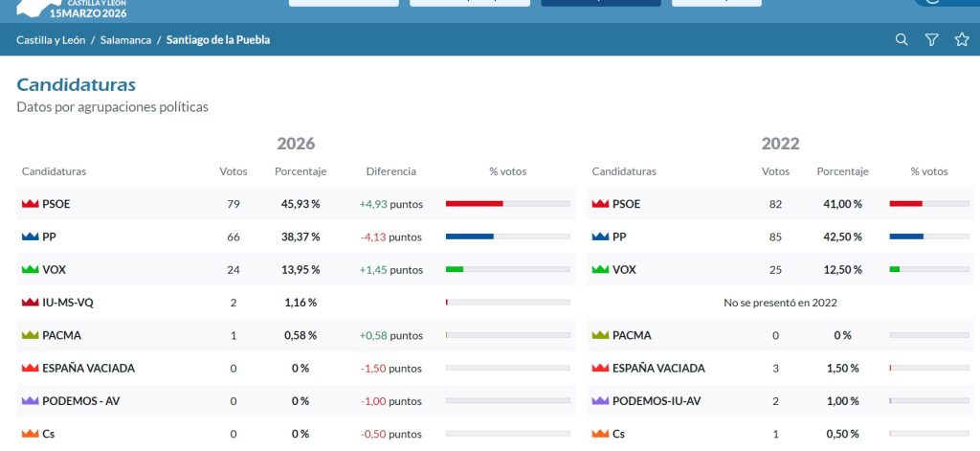The image size is (980, 451).
Task: Open the filter funnel icon
Action: tap(931, 39)
